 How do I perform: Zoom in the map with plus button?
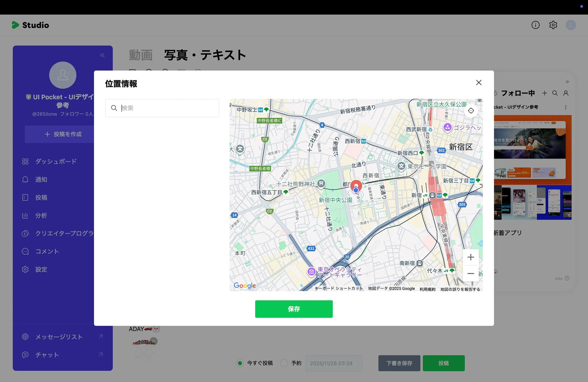coord(471,257)
